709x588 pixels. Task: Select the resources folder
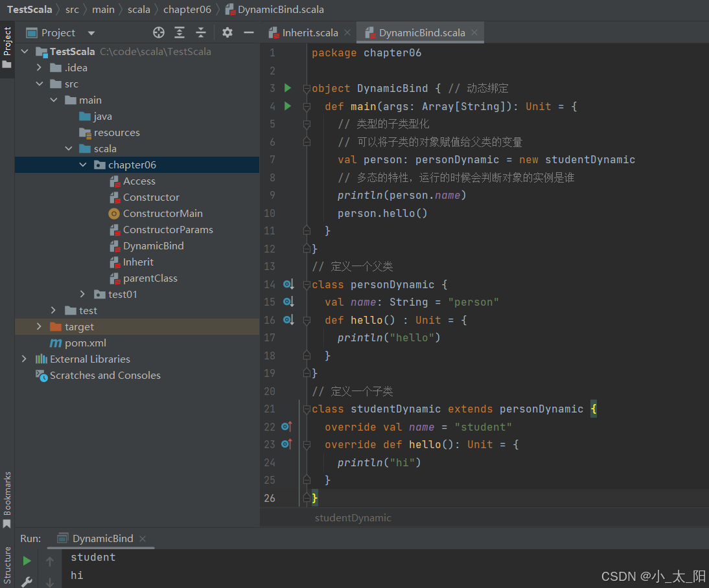[x=110, y=132]
